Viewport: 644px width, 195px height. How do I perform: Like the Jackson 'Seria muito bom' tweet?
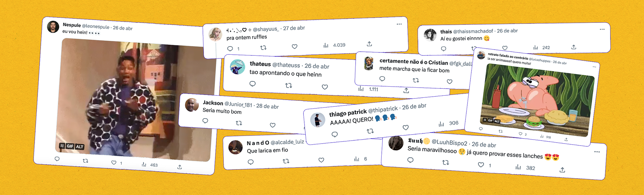coord(273,125)
